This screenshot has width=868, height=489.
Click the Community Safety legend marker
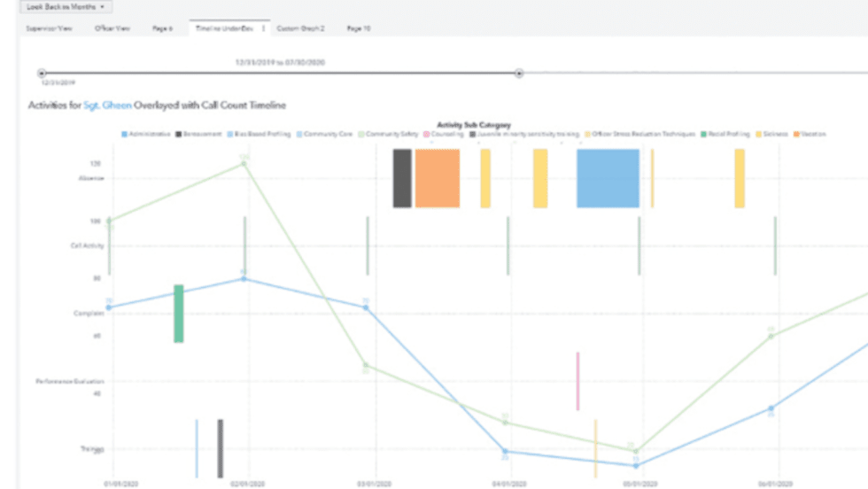[360, 134]
